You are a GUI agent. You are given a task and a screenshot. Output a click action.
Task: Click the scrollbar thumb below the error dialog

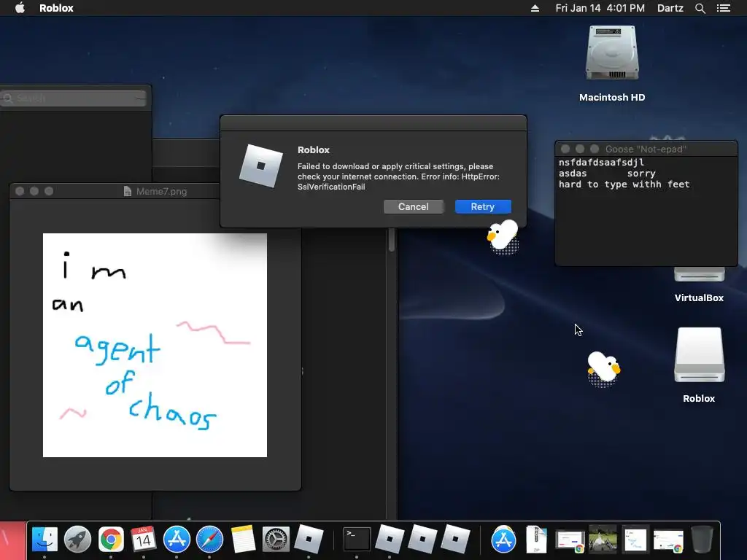392,239
